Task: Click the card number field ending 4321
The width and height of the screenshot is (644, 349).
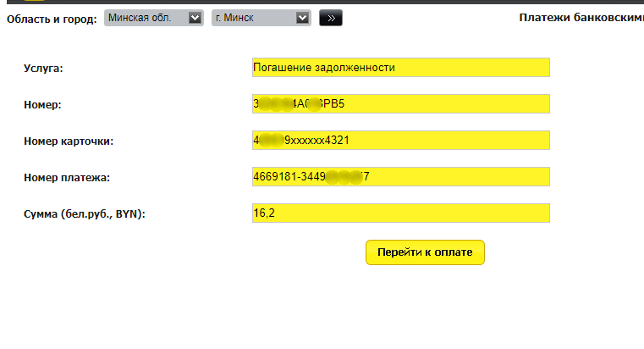Action: [x=401, y=140]
